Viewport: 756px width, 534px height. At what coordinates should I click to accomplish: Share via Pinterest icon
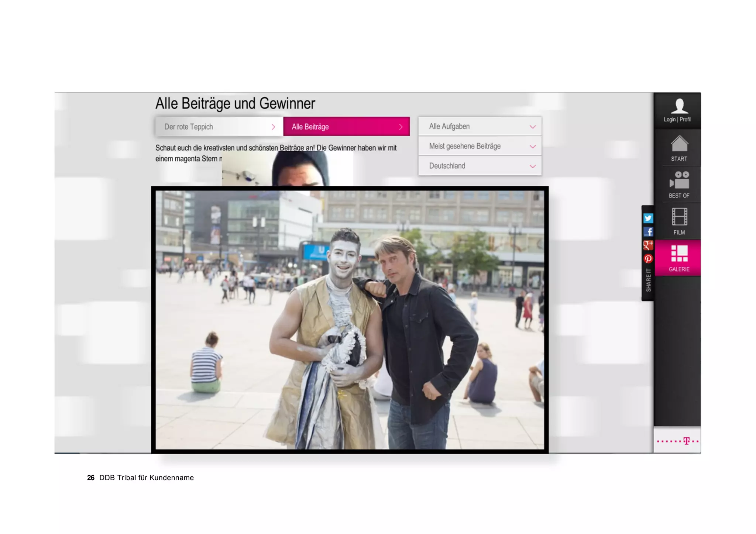pyautogui.click(x=648, y=259)
